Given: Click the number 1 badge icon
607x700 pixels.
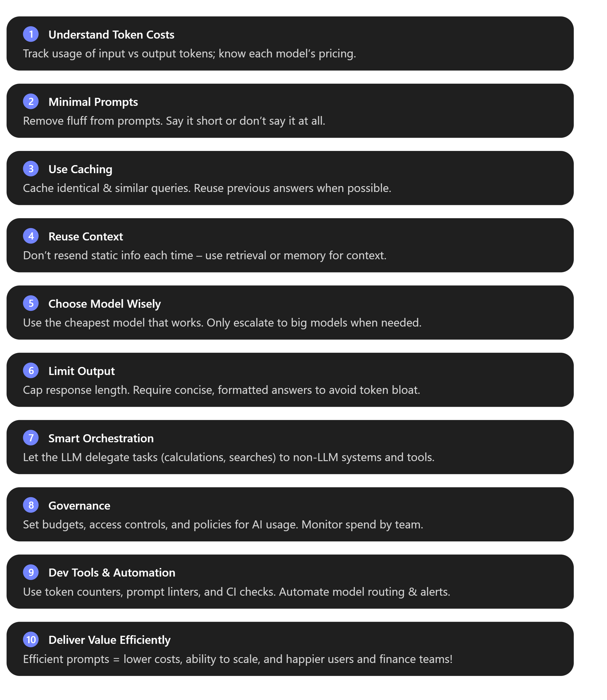Looking at the screenshot, I should click(31, 34).
